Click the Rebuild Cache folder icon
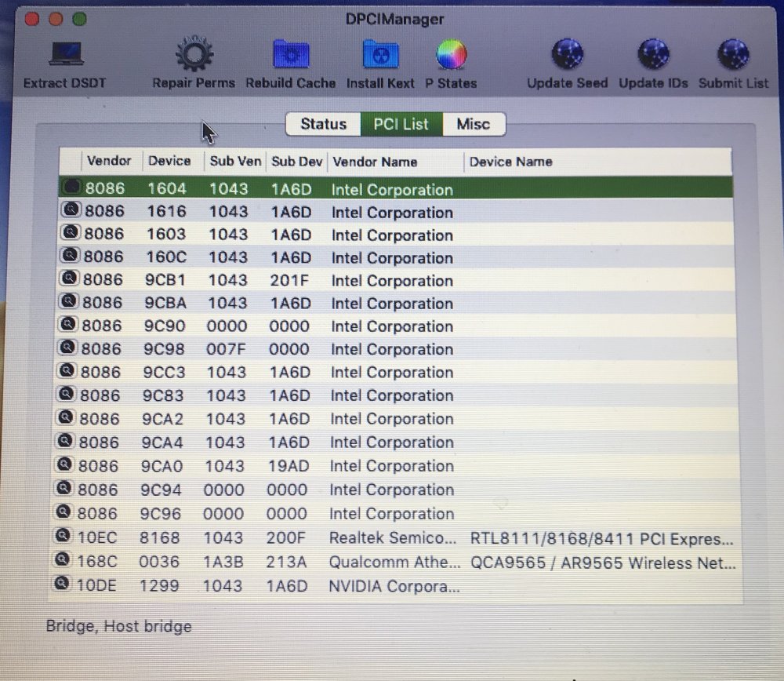This screenshot has height=681, width=784. (x=291, y=54)
